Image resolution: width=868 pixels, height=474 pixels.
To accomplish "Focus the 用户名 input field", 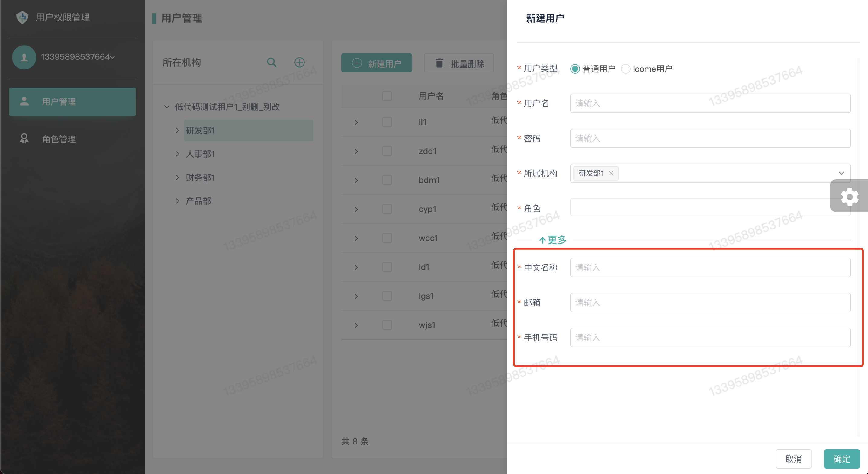I will click(710, 103).
